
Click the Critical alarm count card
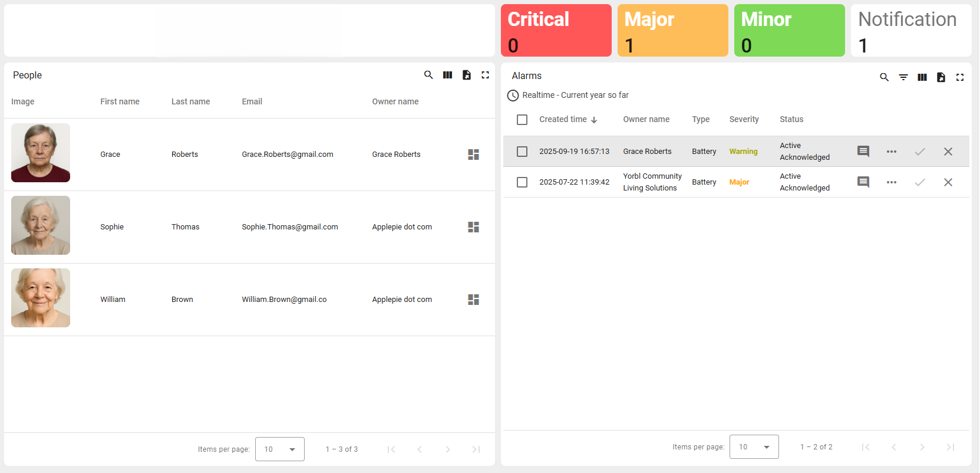pos(556,31)
